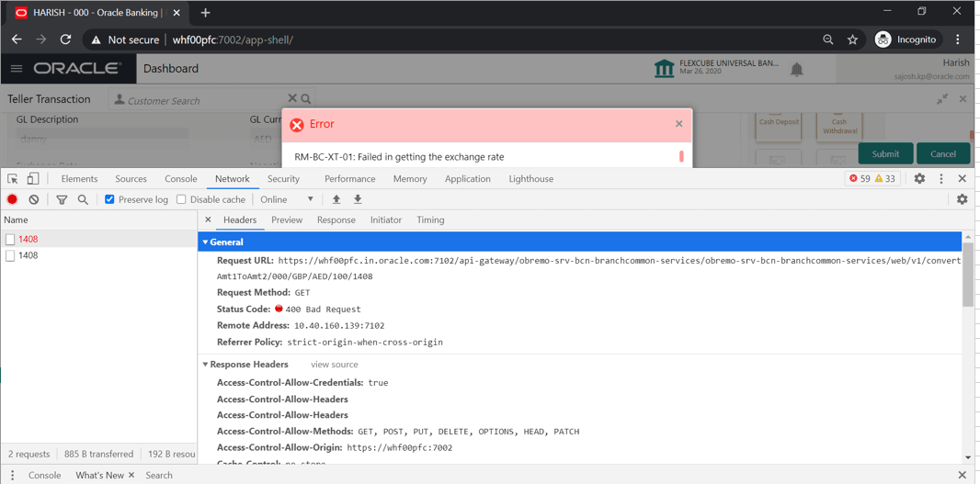Clear the customer search with the X icon
The height and width of the screenshot is (484, 980).
(292, 98)
